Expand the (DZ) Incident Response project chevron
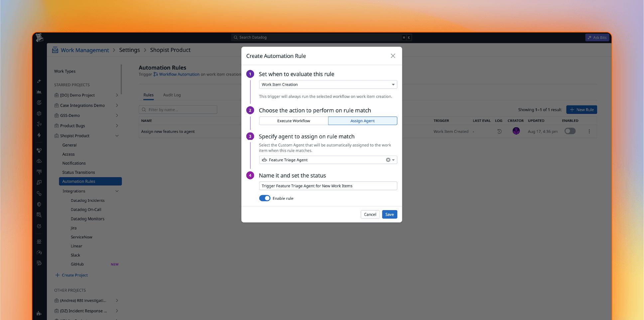This screenshot has width=644, height=320. 117,311
